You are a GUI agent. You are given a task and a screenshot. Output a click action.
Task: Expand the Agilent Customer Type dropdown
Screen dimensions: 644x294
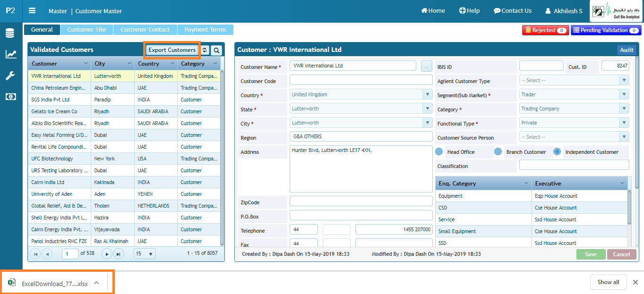coord(624,80)
